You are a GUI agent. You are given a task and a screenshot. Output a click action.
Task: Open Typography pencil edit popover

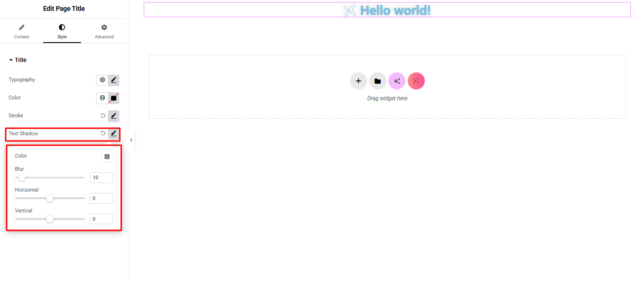(x=114, y=80)
